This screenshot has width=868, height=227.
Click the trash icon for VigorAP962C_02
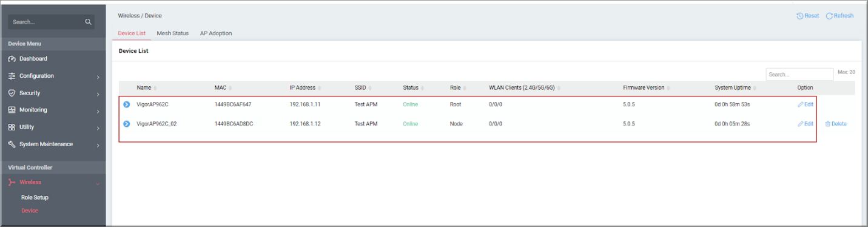click(x=828, y=124)
